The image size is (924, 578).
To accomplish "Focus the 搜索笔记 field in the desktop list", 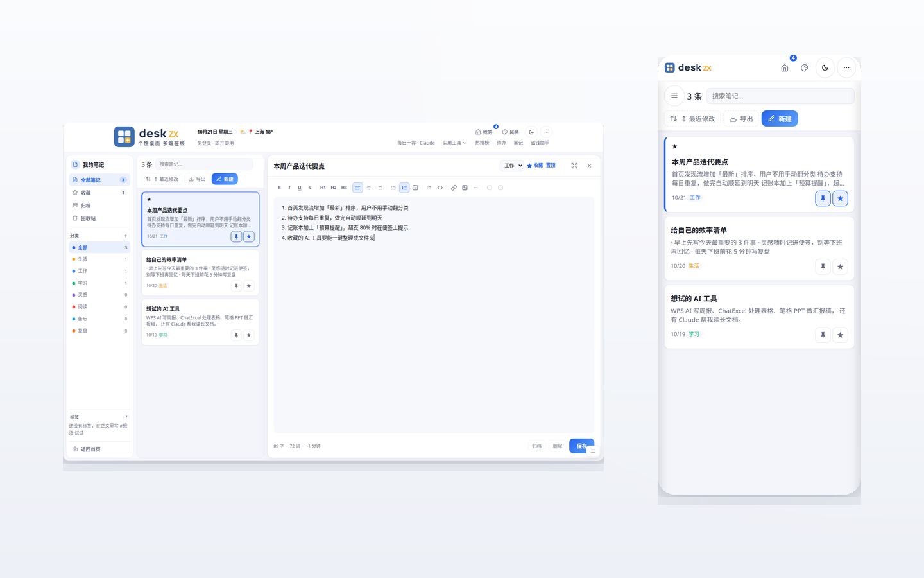I will coord(205,164).
